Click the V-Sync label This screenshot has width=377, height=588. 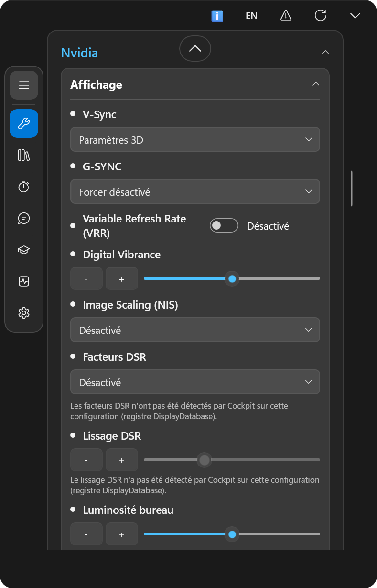[99, 114]
